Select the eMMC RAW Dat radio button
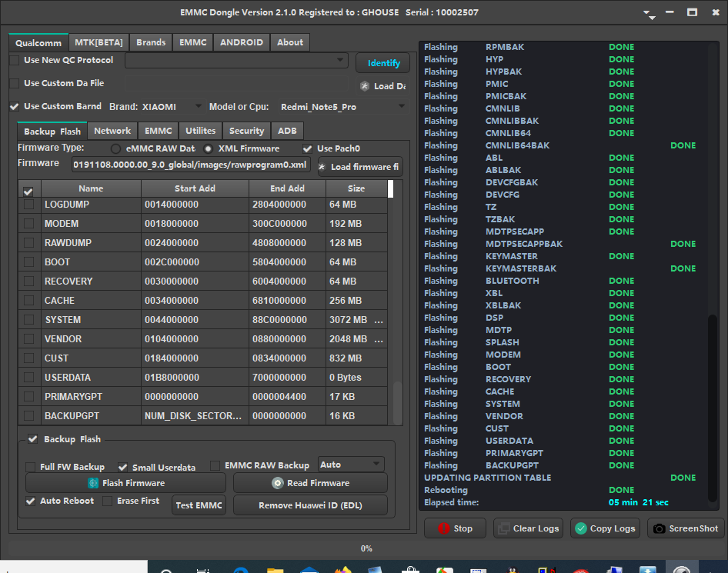The height and width of the screenshot is (573, 728). 115,148
